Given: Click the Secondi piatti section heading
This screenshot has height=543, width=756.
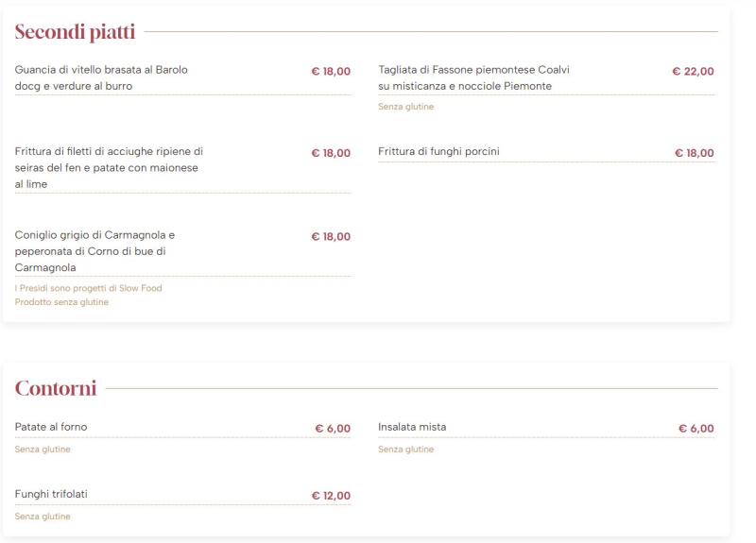Looking at the screenshot, I should (75, 32).
